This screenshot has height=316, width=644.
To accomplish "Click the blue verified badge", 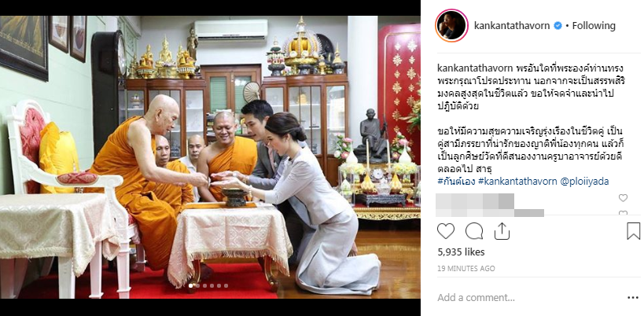I will (x=558, y=25).
